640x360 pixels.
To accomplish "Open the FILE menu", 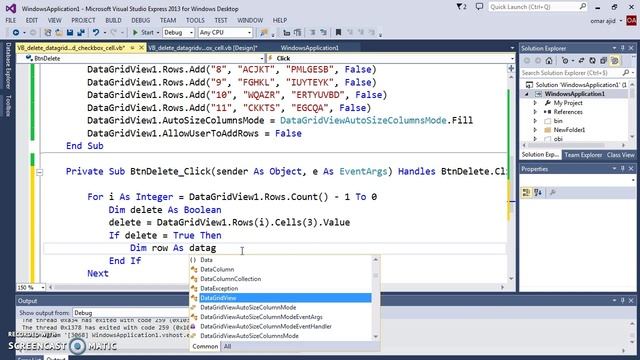I will click(x=11, y=20).
